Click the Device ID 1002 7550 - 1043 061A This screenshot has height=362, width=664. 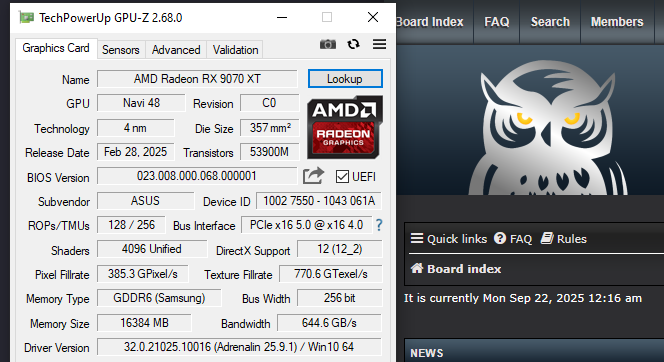(319, 201)
